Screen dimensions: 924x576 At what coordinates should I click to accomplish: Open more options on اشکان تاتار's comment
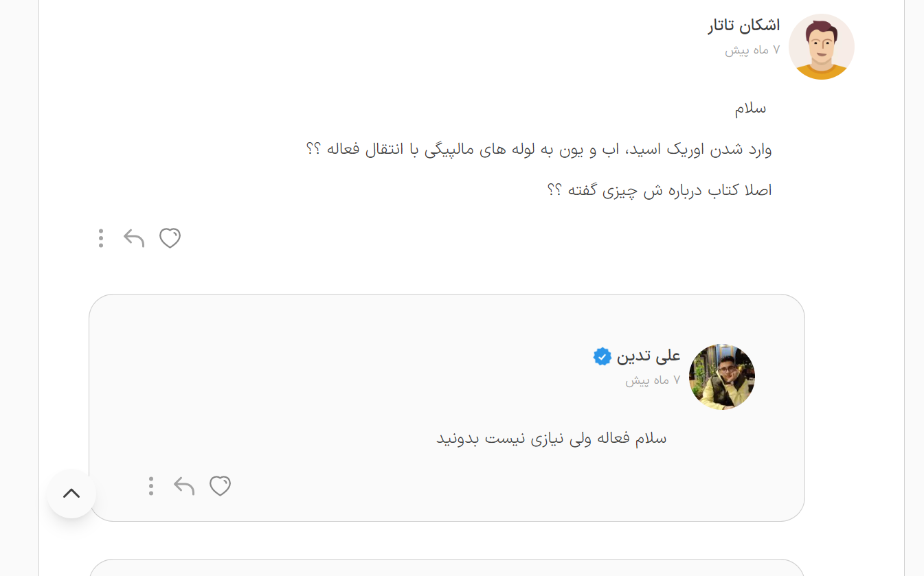point(101,238)
